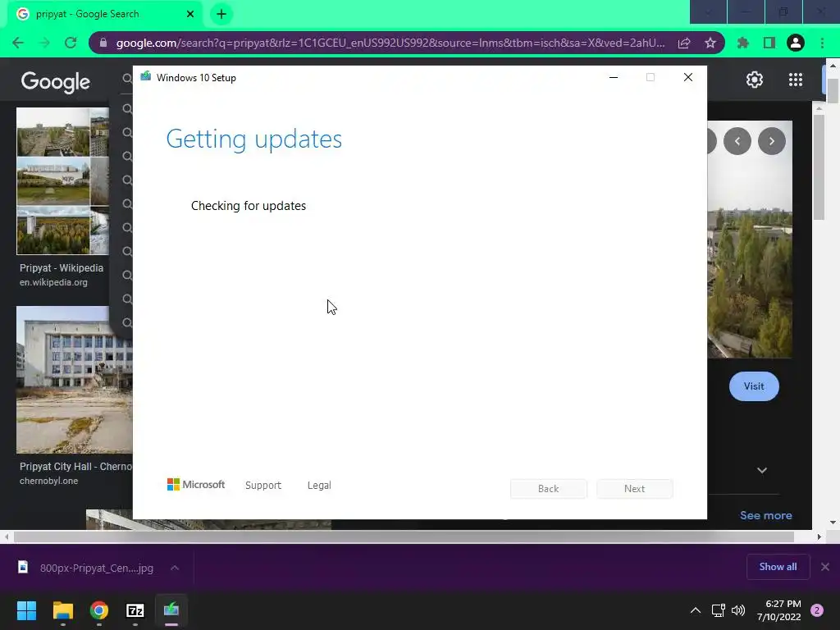Image resolution: width=840 pixels, height=630 pixels.
Task: Open Windows Setup taskbar icon
Action: (171, 610)
